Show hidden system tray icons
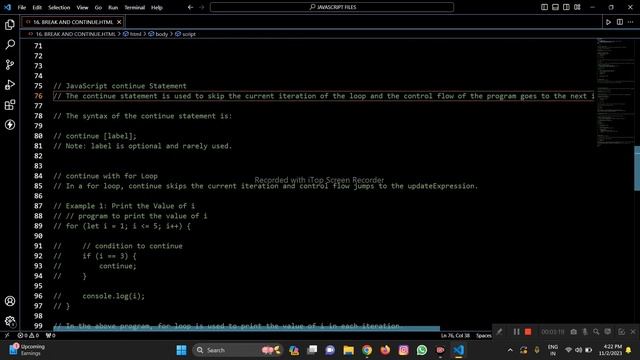640x360 pixels. point(510,350)
